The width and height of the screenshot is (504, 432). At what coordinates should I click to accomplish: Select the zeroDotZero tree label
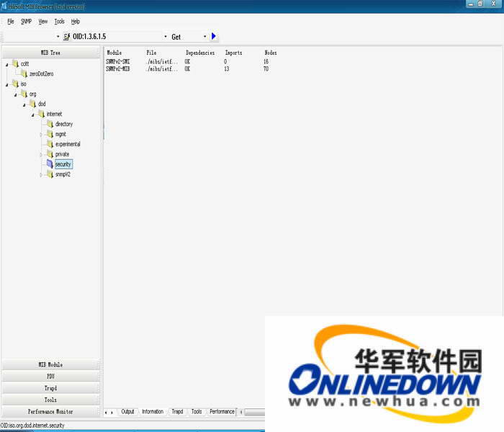42,74
